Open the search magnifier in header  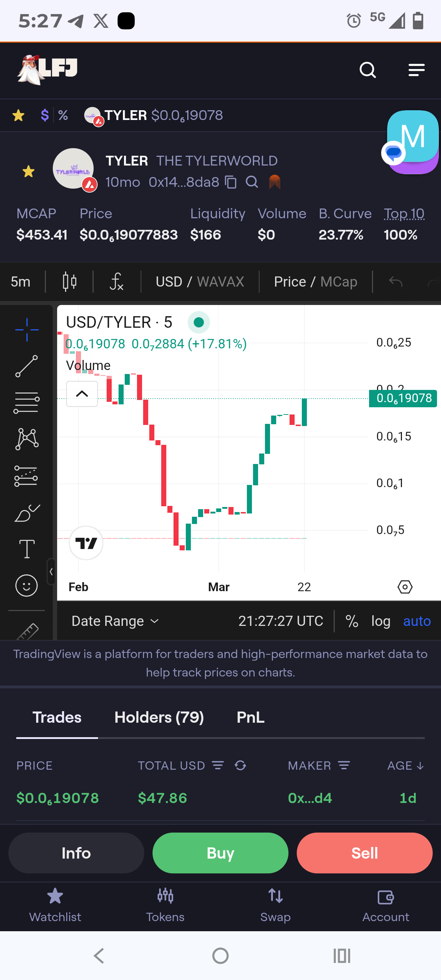click(368, 70)
